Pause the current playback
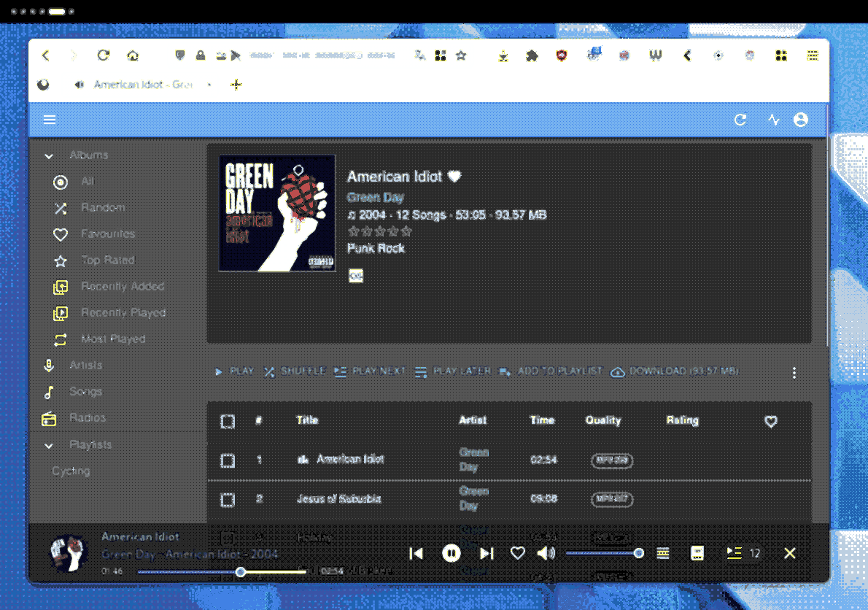This screenshot has width=868, height=610. pyautogui.click(x=452, y=554)
